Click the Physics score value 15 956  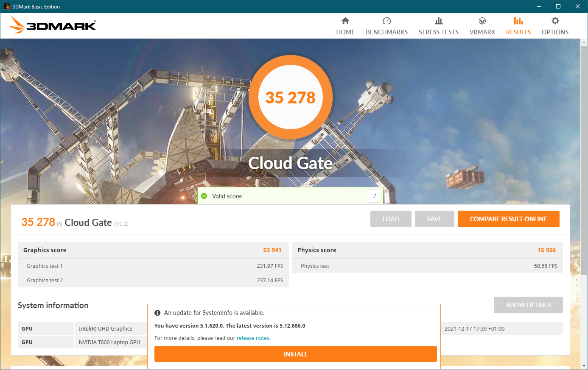coord(546,250)
